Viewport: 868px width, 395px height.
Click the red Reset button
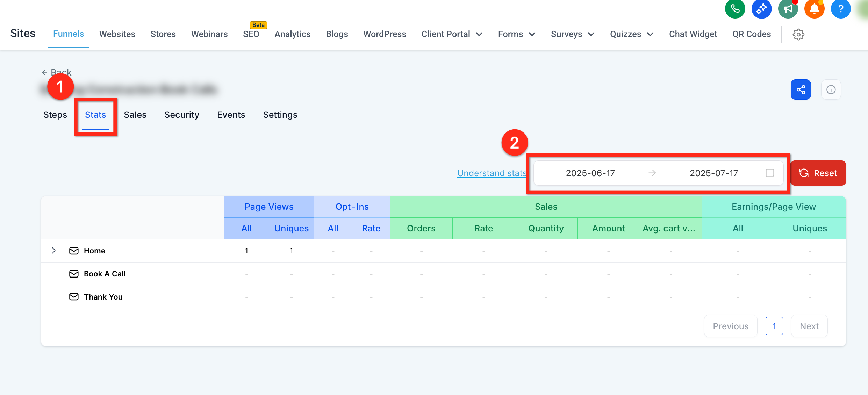point(818,173)
